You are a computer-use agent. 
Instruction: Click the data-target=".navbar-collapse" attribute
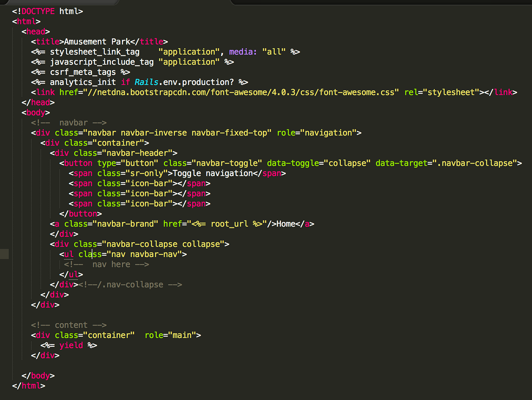click(446, 163)
